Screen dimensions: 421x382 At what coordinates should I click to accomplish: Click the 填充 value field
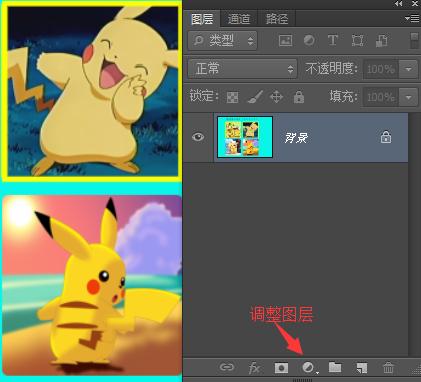coord(381,97)
